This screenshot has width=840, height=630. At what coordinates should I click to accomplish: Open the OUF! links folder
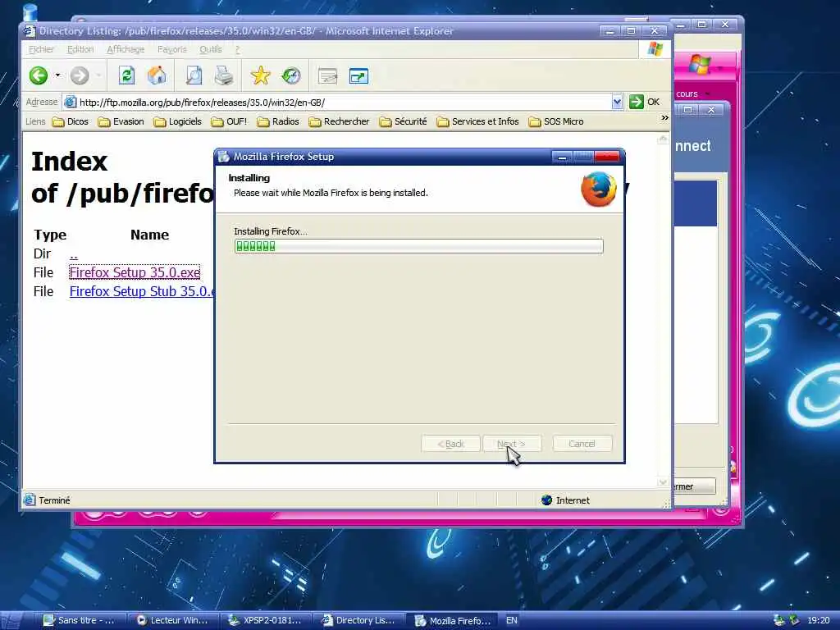pyautogui.click(x=230, y=121)
